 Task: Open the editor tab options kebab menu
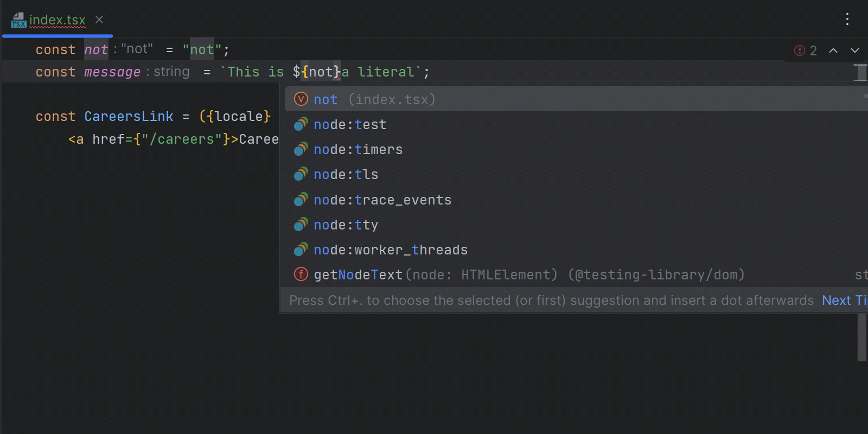pos(847,20)
